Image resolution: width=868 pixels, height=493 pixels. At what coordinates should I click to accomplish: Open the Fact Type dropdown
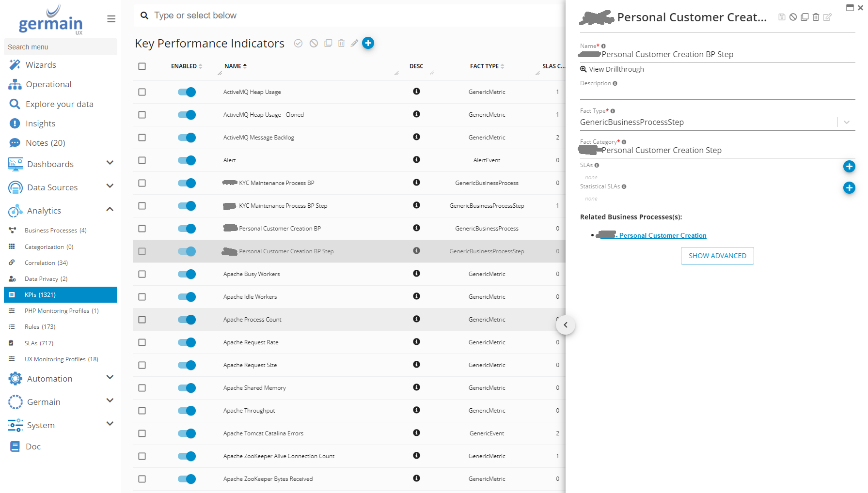846,122
